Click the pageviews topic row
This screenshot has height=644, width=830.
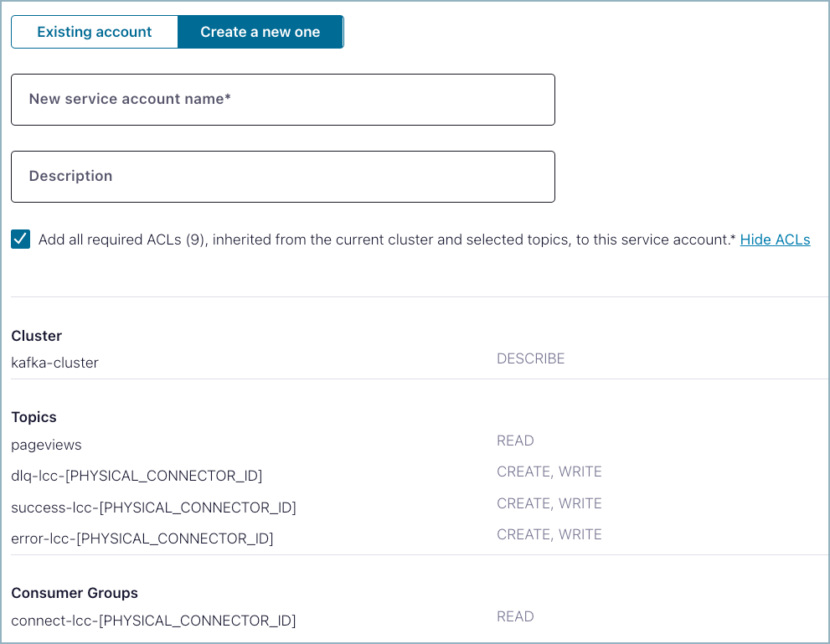pos(46,445)
